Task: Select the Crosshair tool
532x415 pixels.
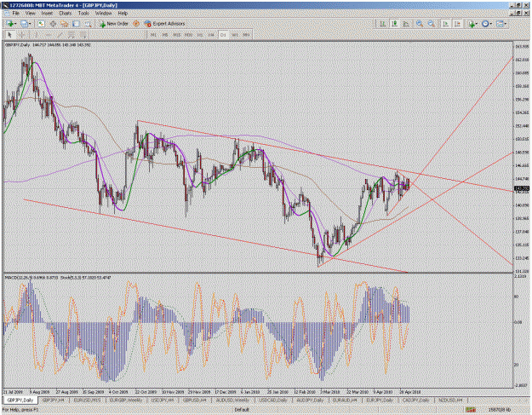Action: coord(22,35)
